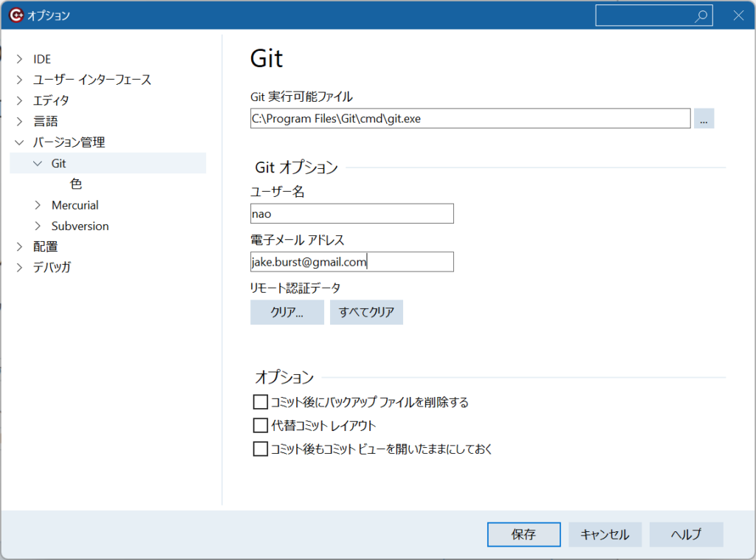Close the options dialog with X

738,15
